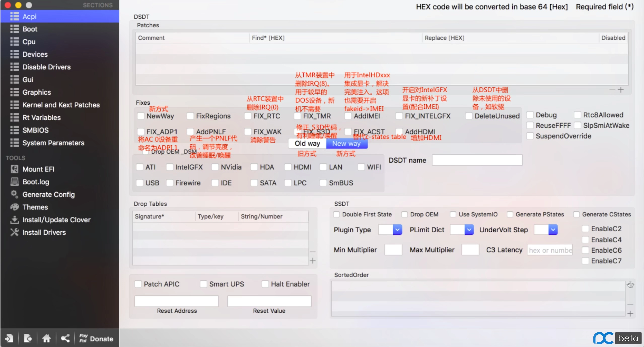Check the EnableC6 option
This screenshot has height=347, width=644.
coord(585,250)
